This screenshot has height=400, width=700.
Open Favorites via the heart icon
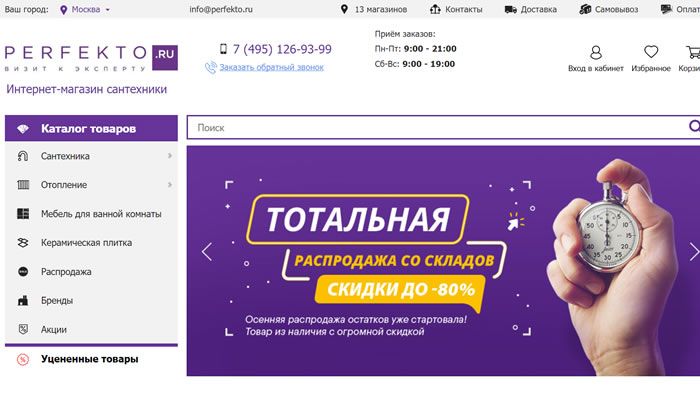click(651, 52)
